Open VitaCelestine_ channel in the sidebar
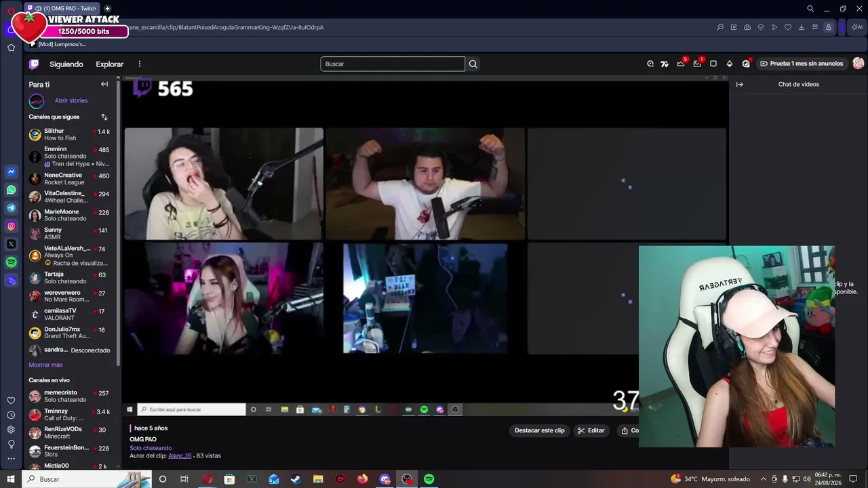Screen dimensions: 868x488 point(70,197)
